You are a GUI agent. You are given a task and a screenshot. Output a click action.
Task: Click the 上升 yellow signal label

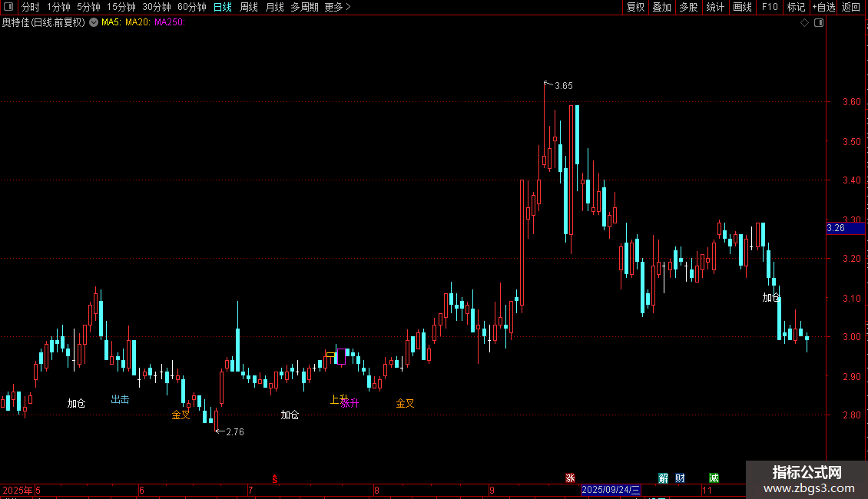pyautogui.click(x=339, y=399)
